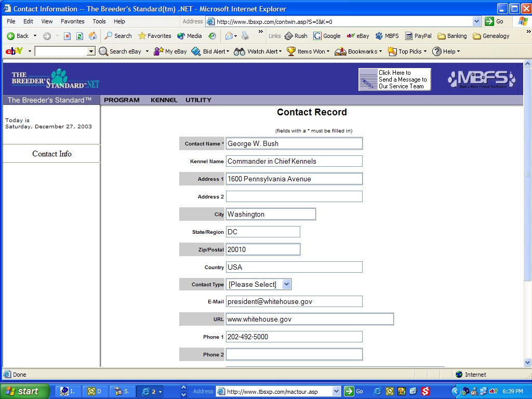The height and width of the screenshot is (399, 532).
Task: Click the Print icon in toolbar
Action: point(245,36)
